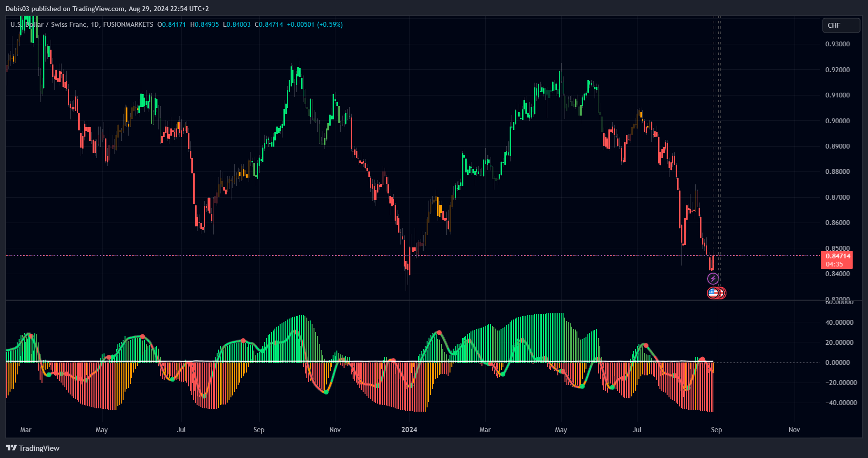Select the close value C0.84714
The width and height of the screenshot is (868, 458).
point(269,24)
